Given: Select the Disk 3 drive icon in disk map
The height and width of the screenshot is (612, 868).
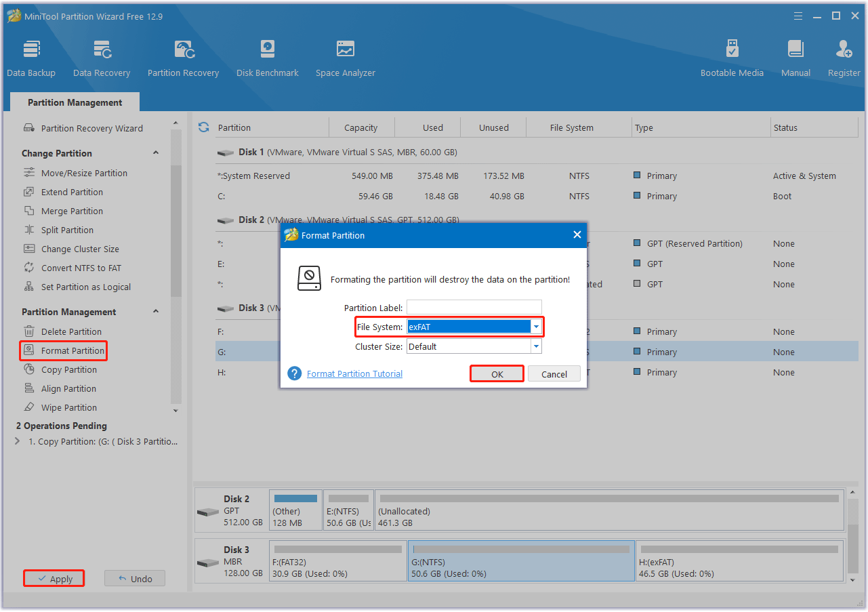Looking at the screenshot, I should coord(208,563).
